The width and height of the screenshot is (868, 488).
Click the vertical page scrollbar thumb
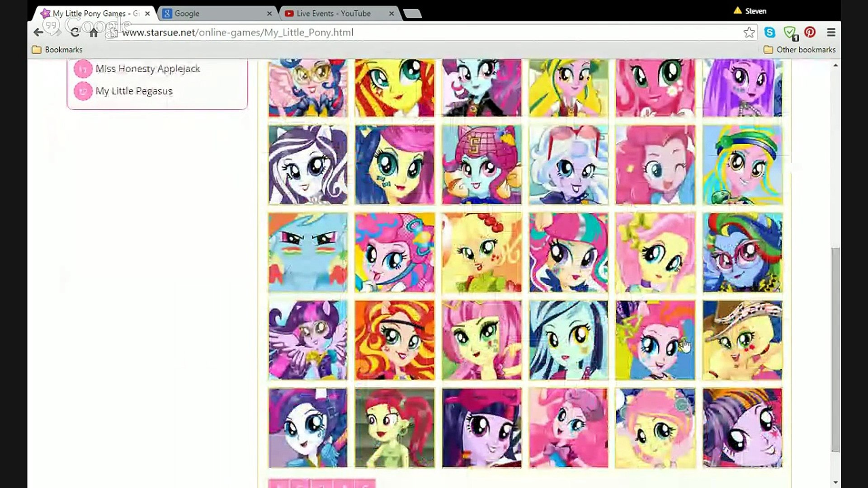tap(835, 349)
